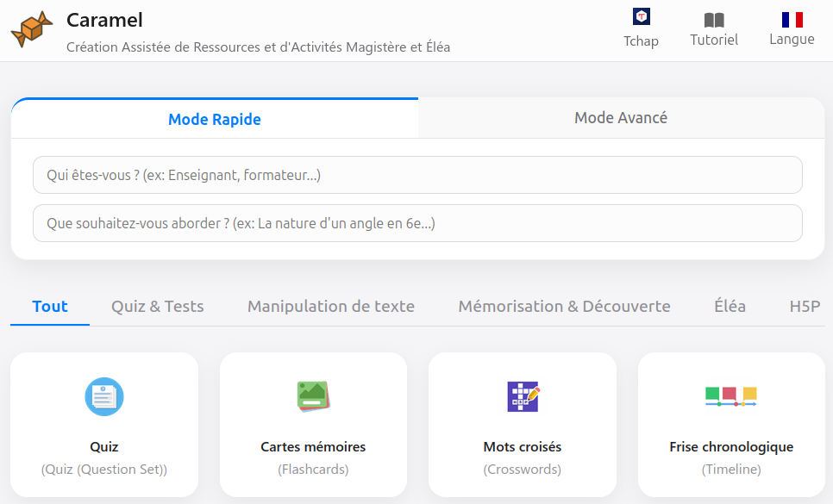Open the Langue language selector
This screenshot has width=833, height=504.
tap(792, 40)
